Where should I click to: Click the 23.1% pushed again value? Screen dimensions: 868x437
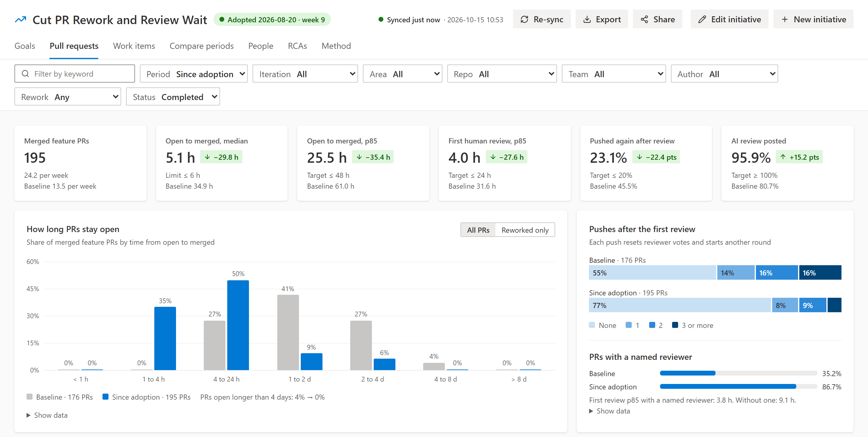coord(608,158)
